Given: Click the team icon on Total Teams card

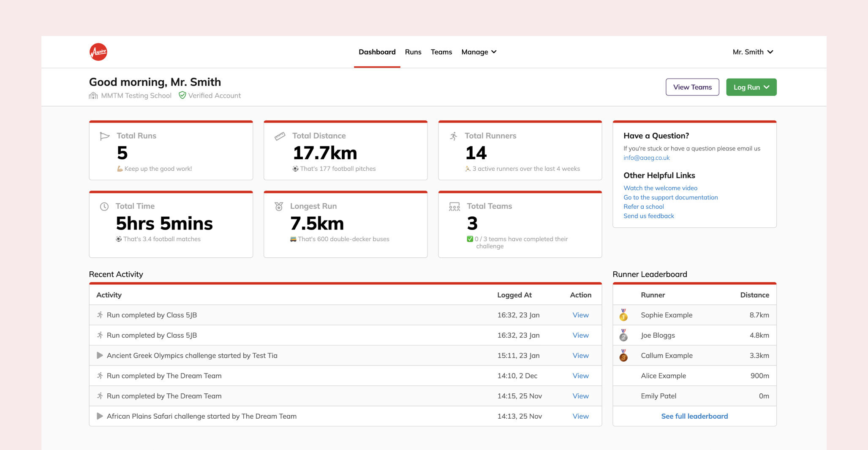Looking at the screenshot, I should [x=454, y=207].
